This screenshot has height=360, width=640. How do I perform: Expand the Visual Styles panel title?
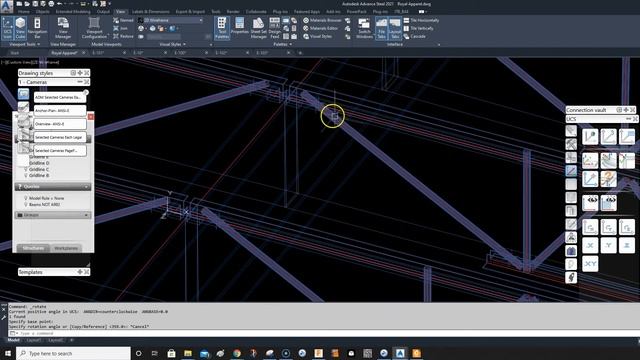172,44
